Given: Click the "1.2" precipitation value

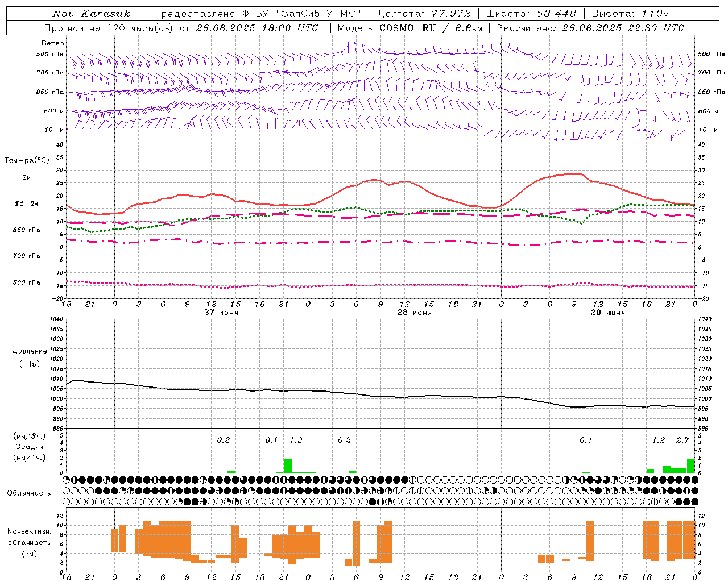Looking at the screenshot, I should [x=659, y=440].
